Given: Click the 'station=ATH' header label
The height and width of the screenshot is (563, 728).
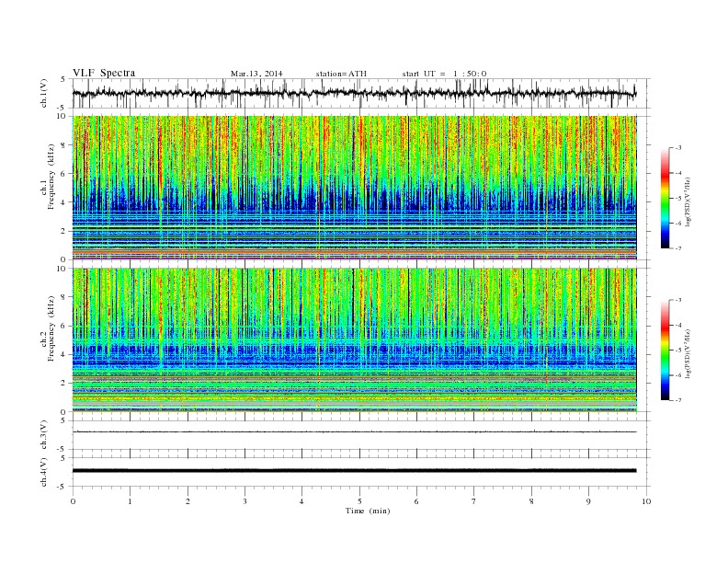Looking at the screenshot, I should tap(341, 74).
